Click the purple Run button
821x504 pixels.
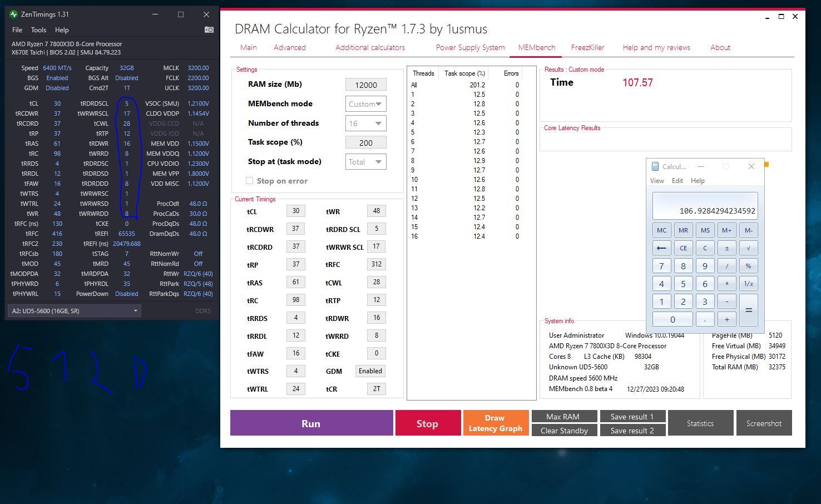[311, 423]
